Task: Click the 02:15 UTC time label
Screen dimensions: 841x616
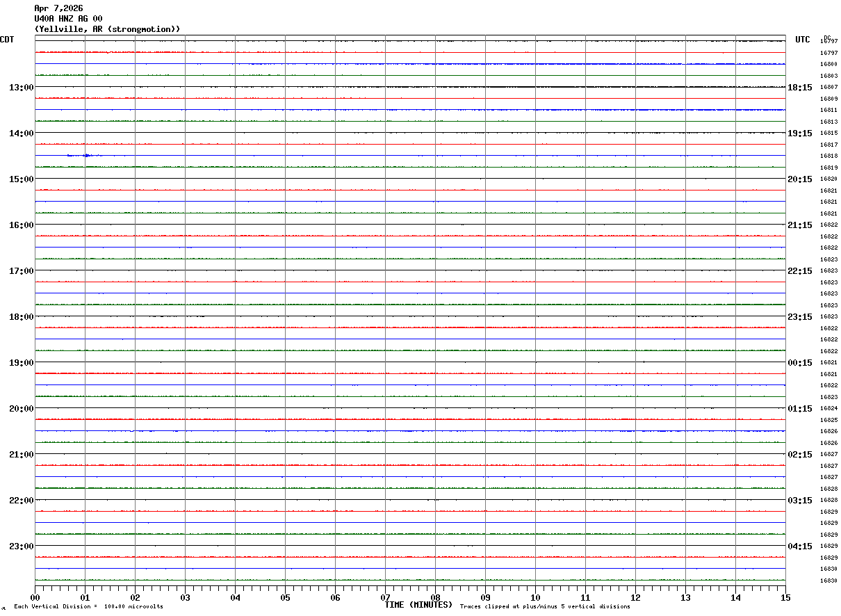Action: click(800, 455)
